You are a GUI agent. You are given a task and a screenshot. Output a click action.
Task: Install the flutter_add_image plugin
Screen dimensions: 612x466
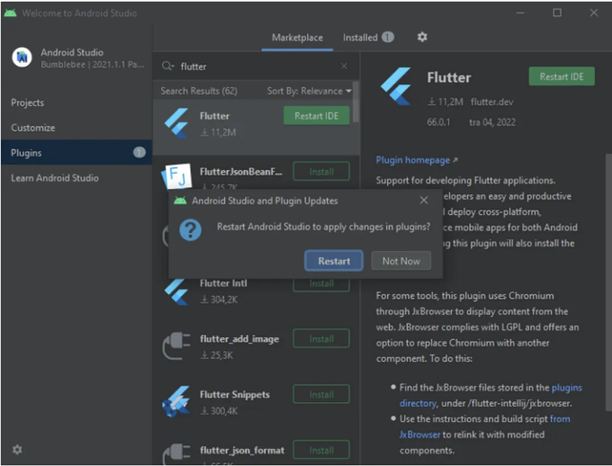click(x=321, y=339)
